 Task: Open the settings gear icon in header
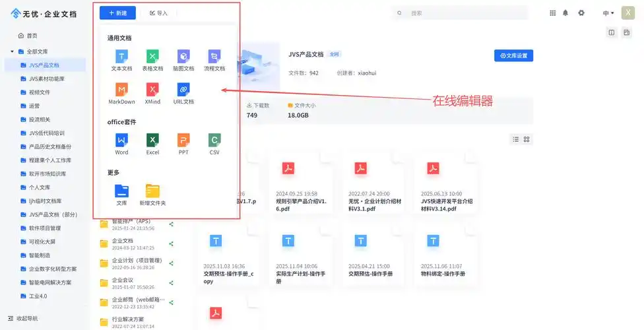click(x=581, y=13)
